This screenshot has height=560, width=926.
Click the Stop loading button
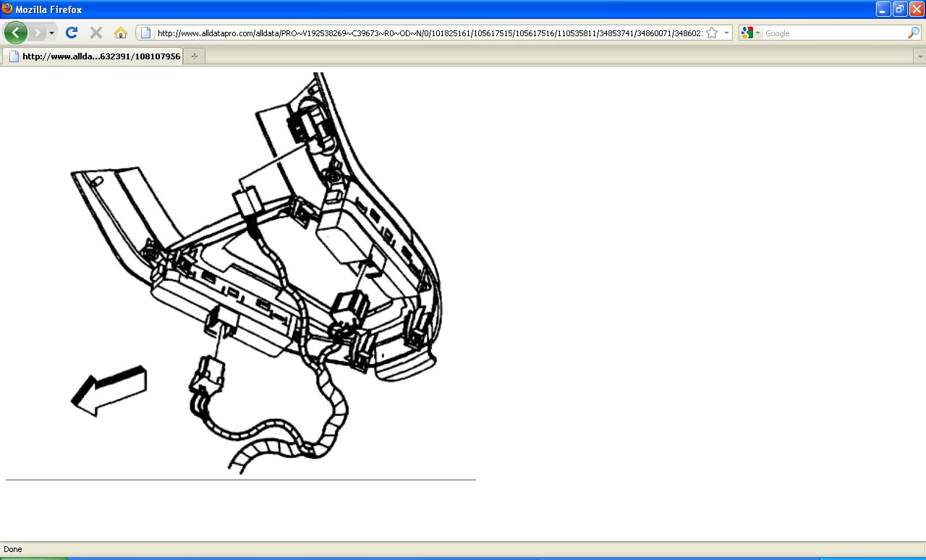95,33
